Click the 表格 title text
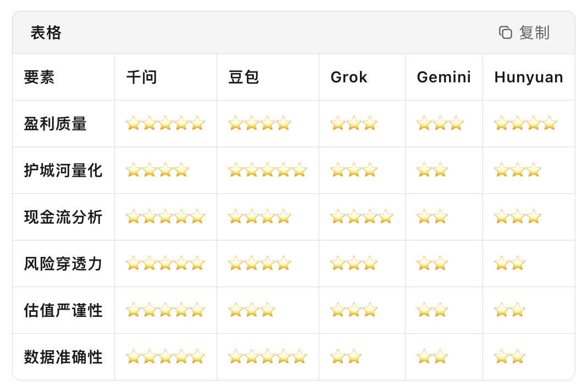 (x=46, y=33)
